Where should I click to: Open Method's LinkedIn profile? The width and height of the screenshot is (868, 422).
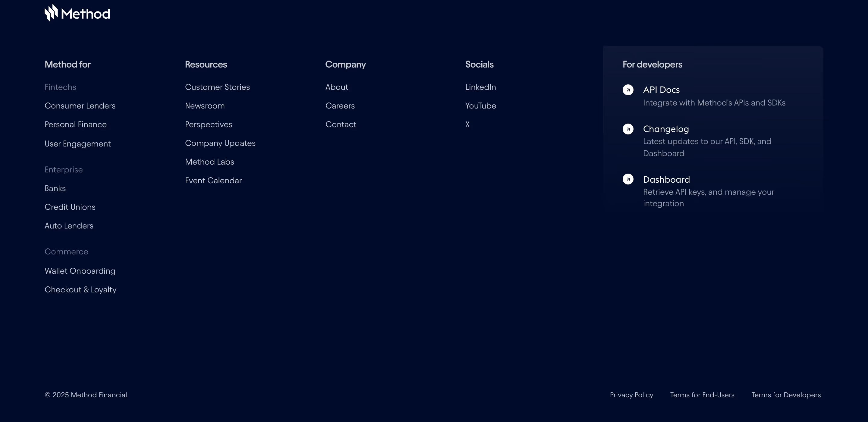coord(480,87)
